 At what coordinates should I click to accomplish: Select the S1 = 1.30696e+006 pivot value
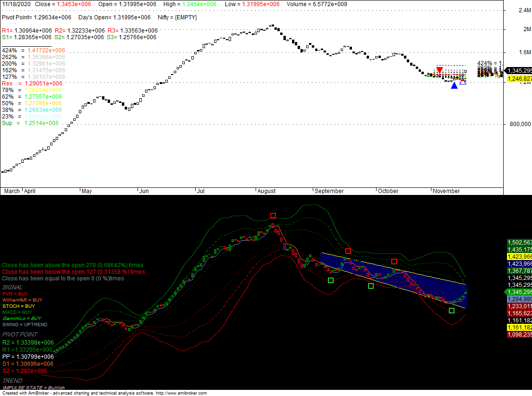[x=28, y=364]
